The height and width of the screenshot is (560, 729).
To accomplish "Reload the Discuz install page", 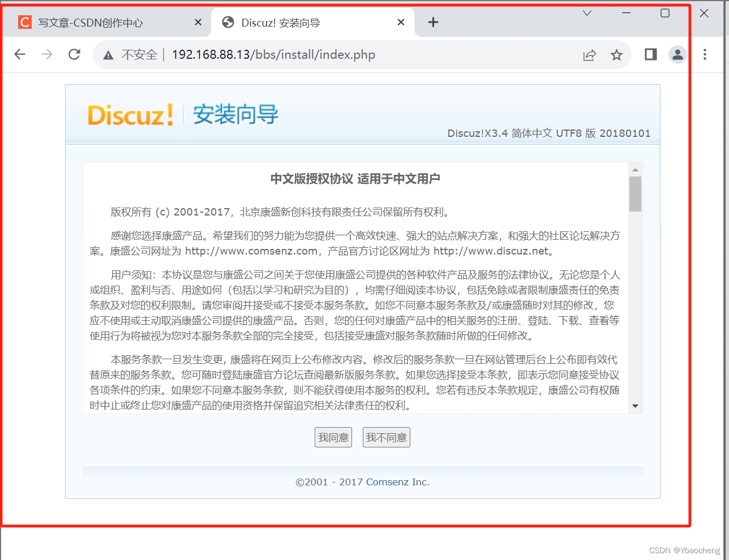I will pos(74,54).
